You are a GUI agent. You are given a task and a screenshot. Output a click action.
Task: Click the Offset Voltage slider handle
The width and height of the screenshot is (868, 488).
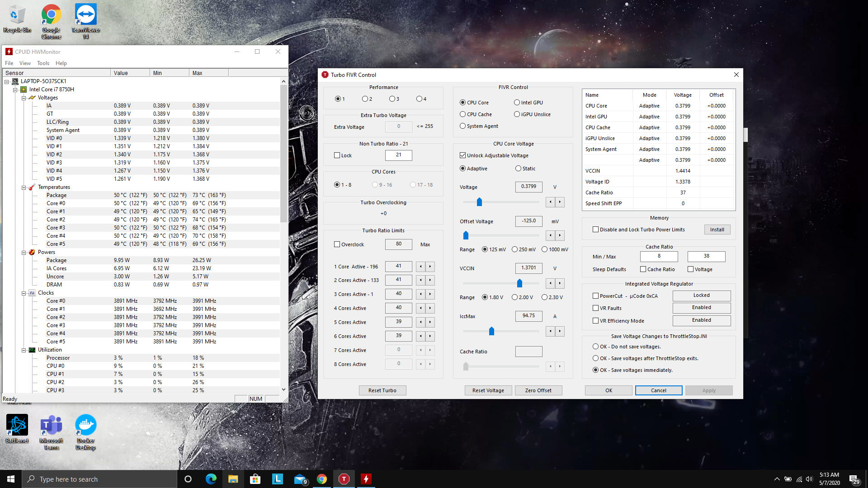pos(466,235)
